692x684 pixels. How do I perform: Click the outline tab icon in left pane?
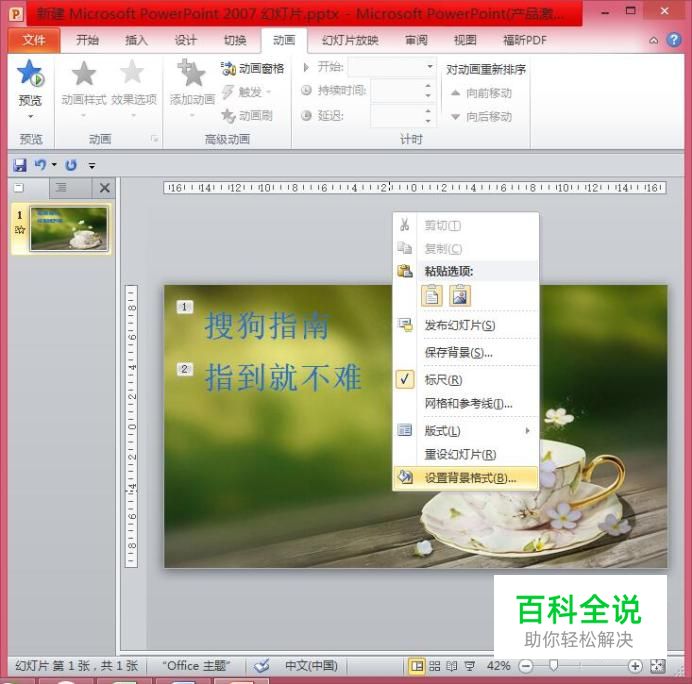(x=61, y=188)
